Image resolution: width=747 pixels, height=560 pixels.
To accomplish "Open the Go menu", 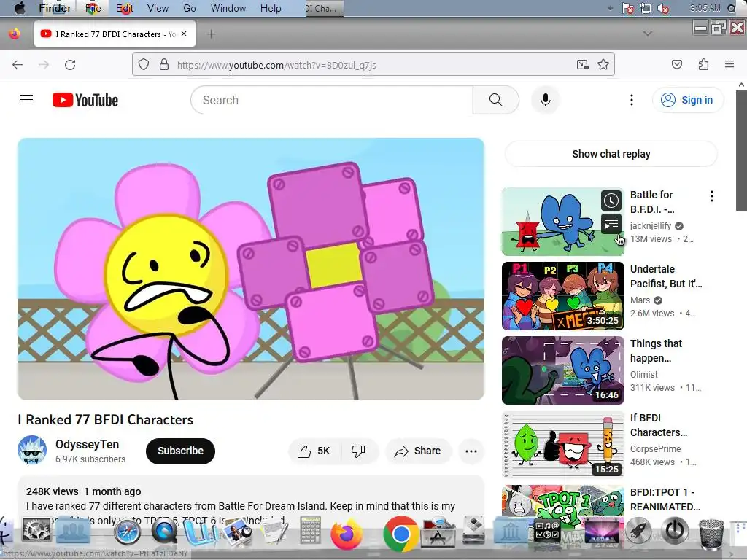I will coord(190,8).
